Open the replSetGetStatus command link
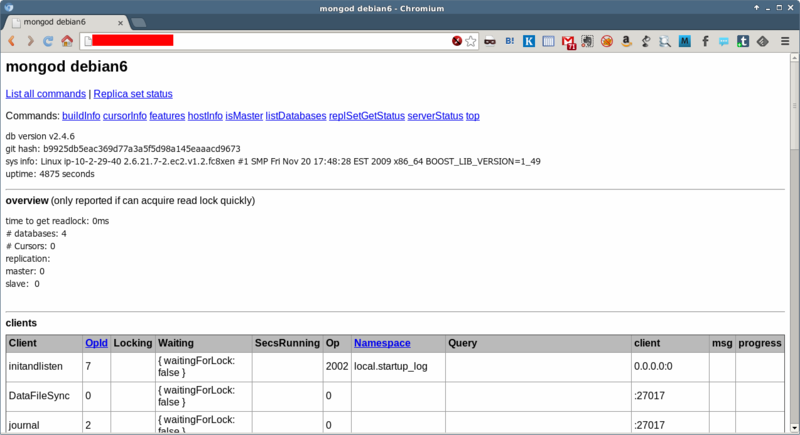The image size is (800, 435). (x=367, y=116)
